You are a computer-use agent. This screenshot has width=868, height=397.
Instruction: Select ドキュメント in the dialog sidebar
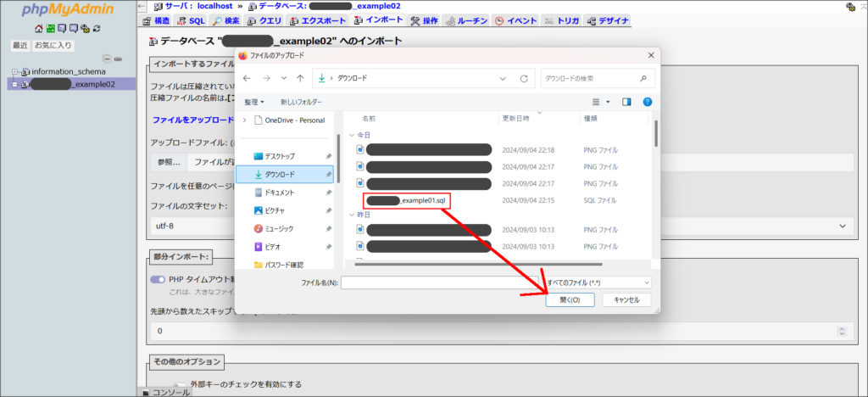point(280,192)
